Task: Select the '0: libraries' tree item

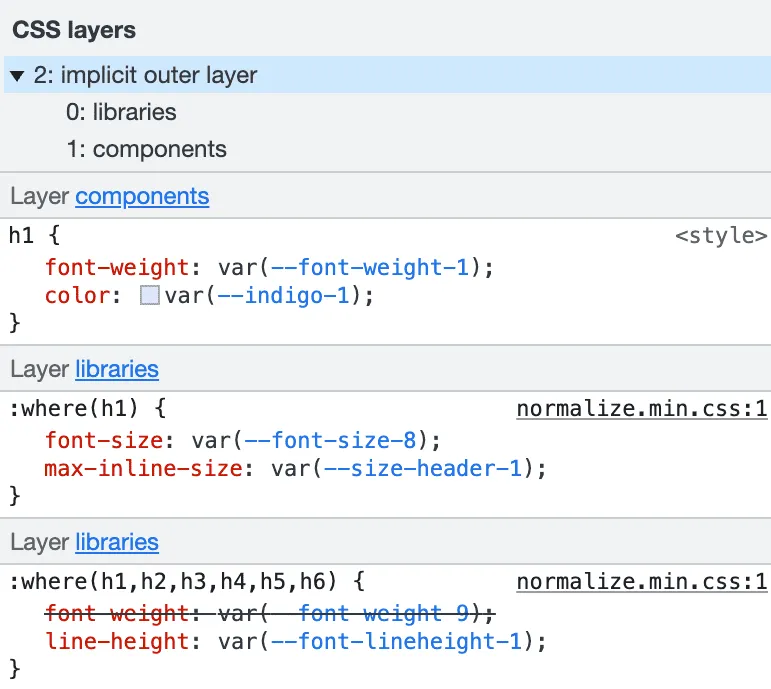Action: point(121,112)
